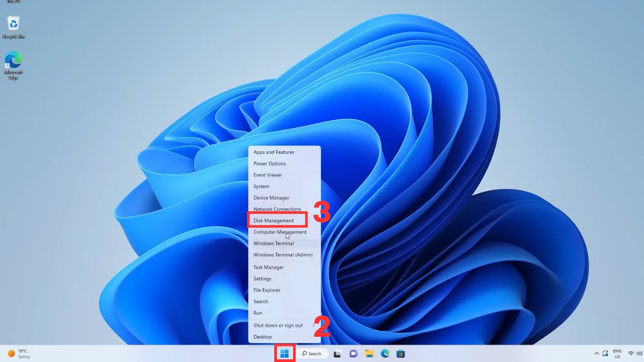
Task: Open Wi-Fi settings from the system tray
Action: 629,354
